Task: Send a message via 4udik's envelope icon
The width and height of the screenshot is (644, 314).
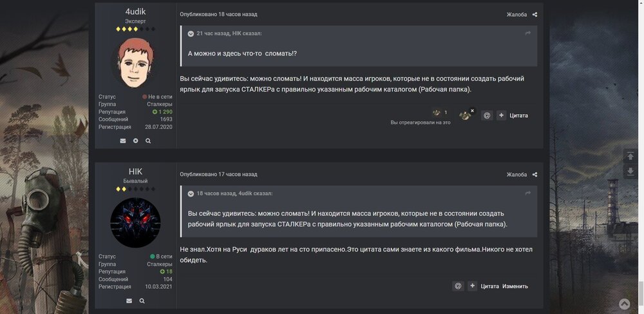Action: tap(123, 141)
